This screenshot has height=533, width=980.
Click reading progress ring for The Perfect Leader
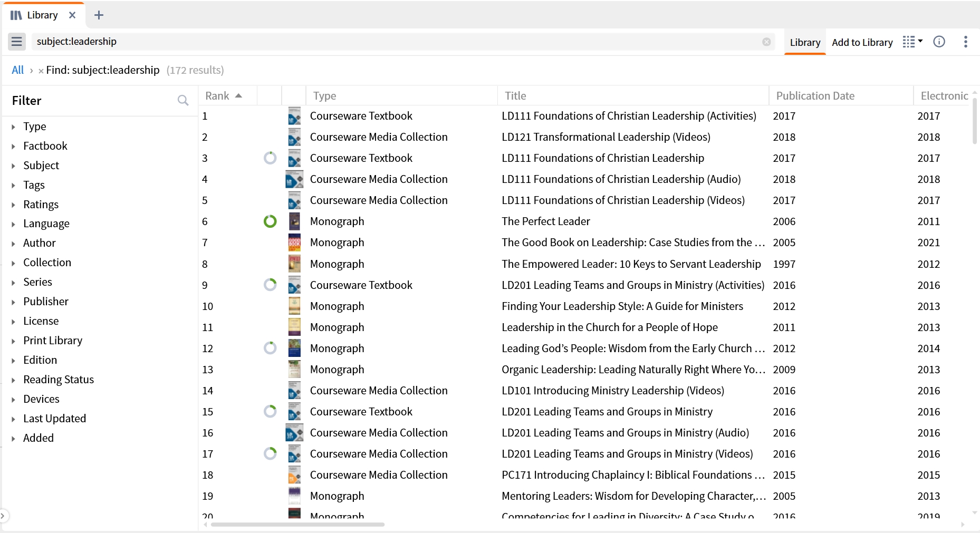click(270, 221)
